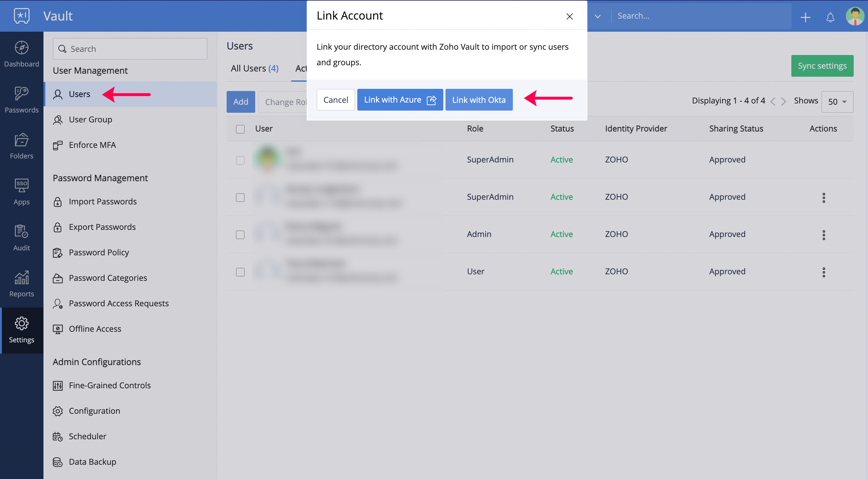Click the Status column header
The height and width of the screenshot is (479, 868).
click(x=562, y=128)
